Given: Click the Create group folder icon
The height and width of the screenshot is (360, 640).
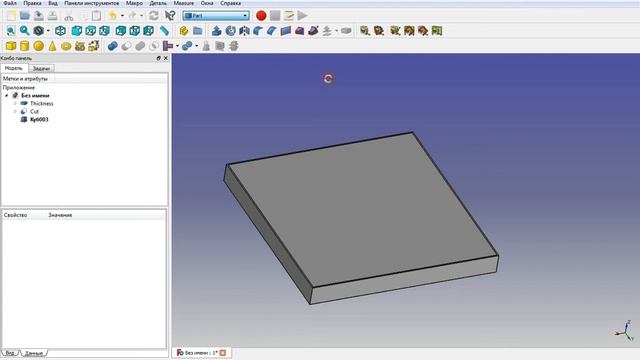Looking at the screenshot, I should pos(198,31).
